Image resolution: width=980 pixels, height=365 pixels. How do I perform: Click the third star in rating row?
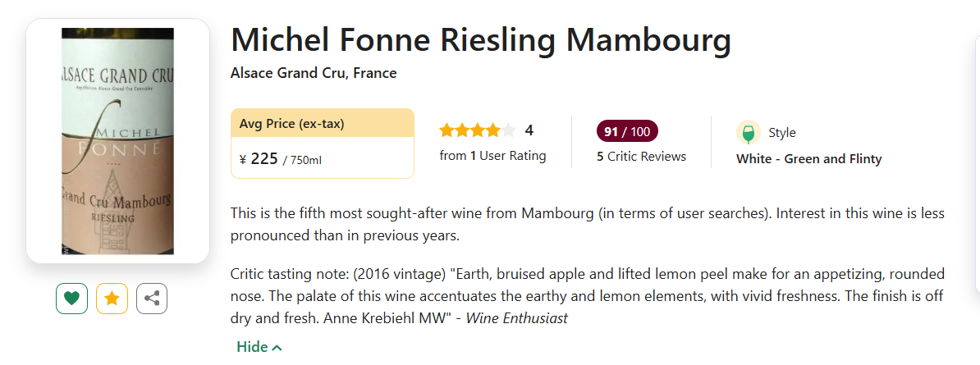[479, 130]
